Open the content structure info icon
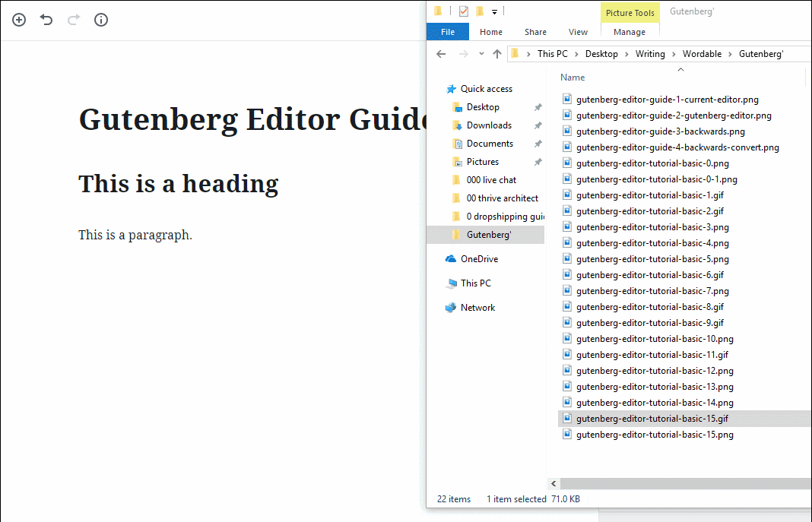812x522 pixels. point(101,20)
